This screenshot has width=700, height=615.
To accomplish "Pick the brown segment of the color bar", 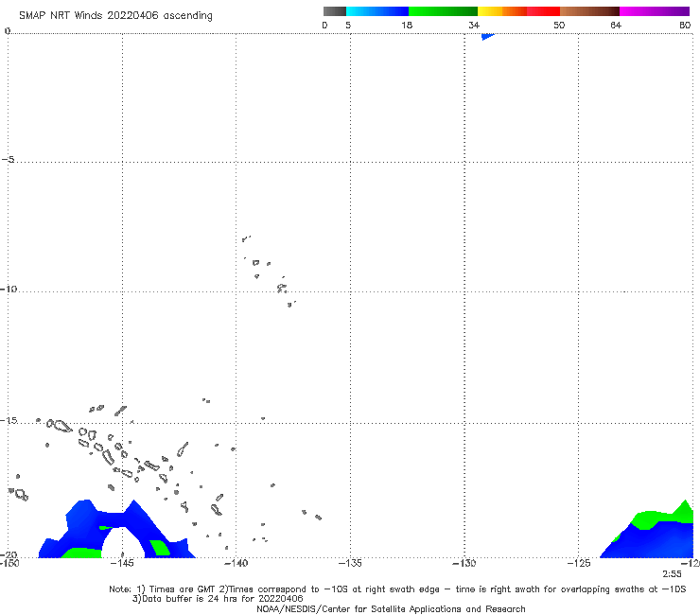I will pos(589,11).
